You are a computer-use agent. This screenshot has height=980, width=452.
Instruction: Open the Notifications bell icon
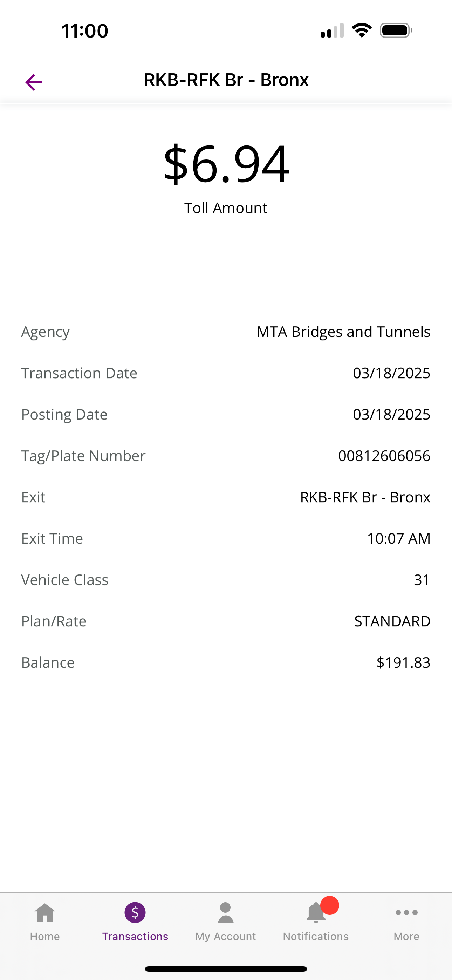coord(316,913)
